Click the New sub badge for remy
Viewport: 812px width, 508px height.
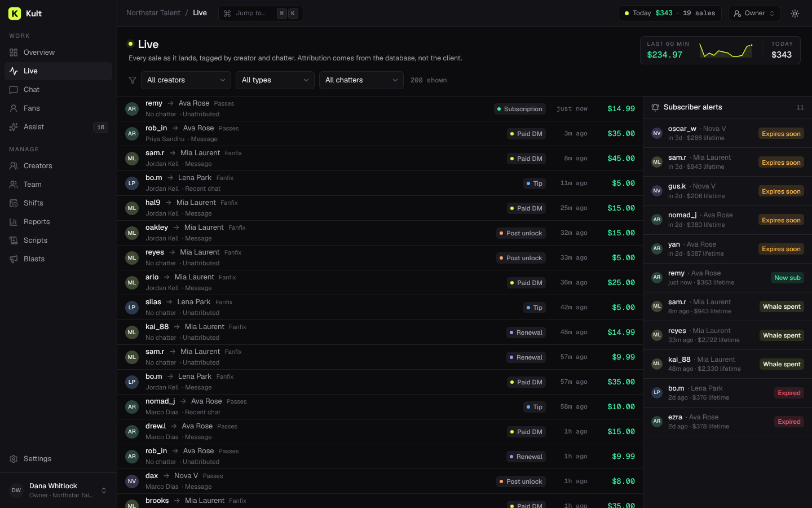[x=787, y=278]
